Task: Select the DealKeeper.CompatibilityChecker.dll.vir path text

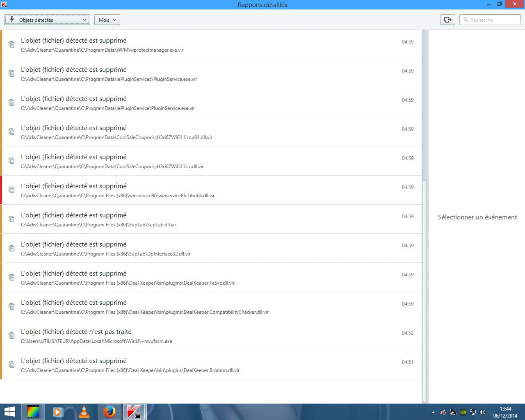Action: (x=145, y=312)
